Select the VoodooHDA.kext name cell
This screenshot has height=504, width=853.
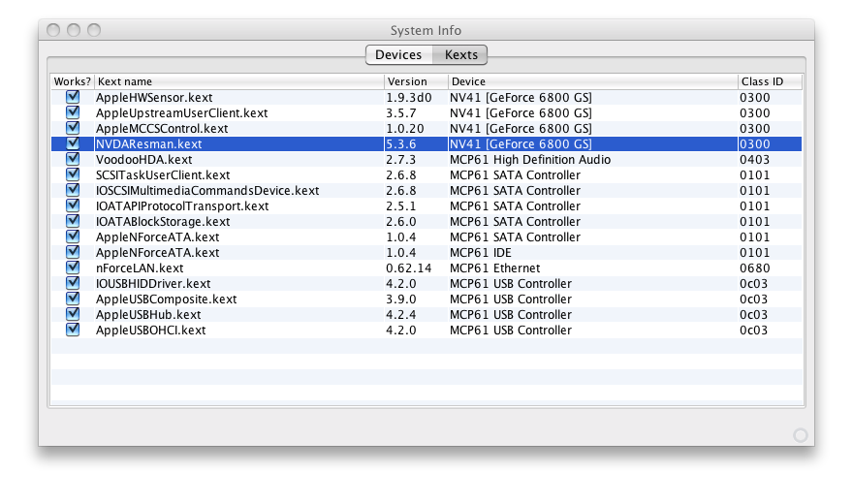coord(143,159)
